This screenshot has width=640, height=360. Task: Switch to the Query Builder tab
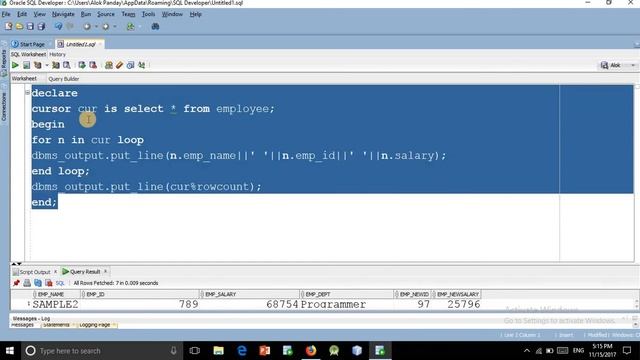[64, 79]
